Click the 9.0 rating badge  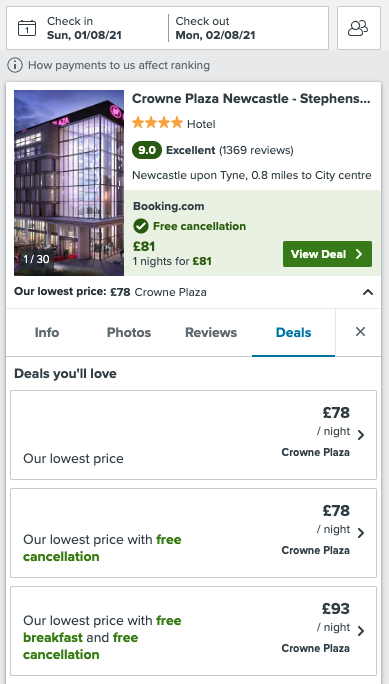click(147, 150)
